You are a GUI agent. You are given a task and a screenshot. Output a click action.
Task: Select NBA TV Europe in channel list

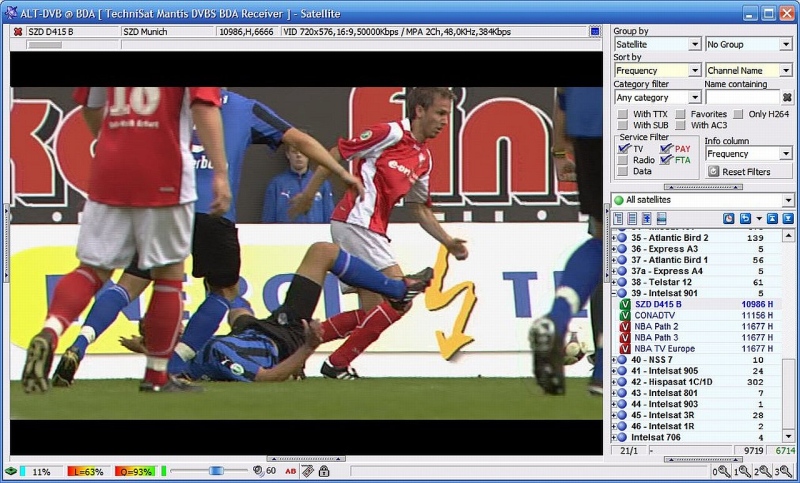[x=670, y=348]
